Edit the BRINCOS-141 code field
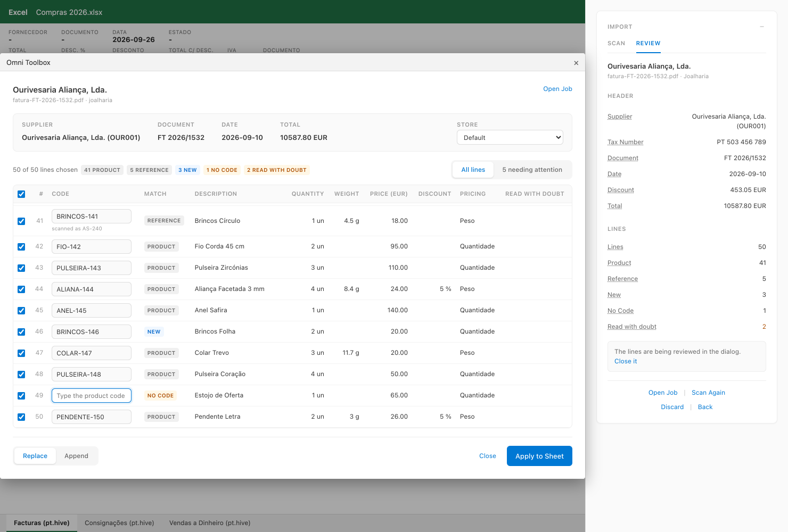Screen dimensions: 788x532 point(91,217)
